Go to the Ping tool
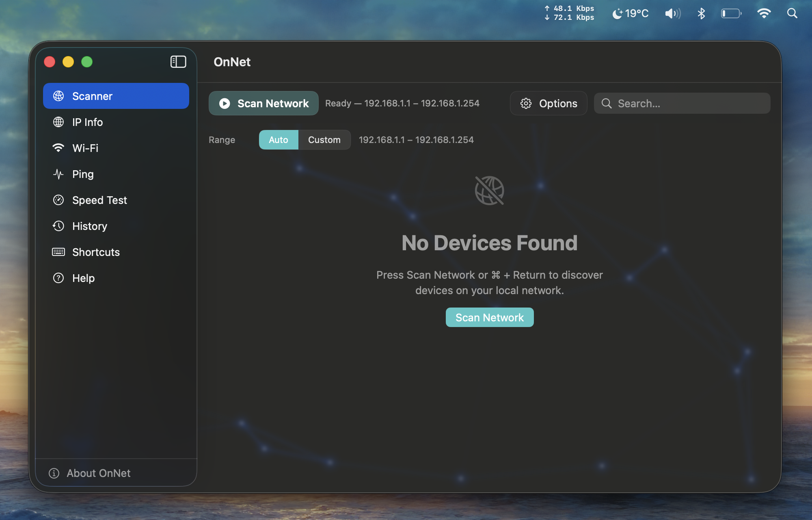812x520 pixels. pyautogui.click(x=116, y=174)
